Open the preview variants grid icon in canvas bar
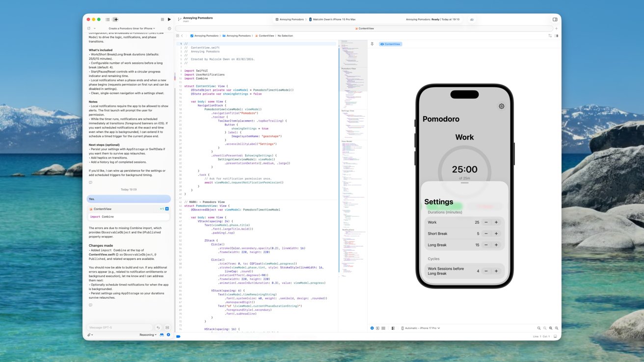This screenshot has width=644, height=362. [x=383, y=328]
